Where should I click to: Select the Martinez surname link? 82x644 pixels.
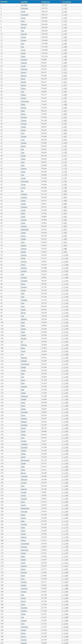tap(24, 24)
